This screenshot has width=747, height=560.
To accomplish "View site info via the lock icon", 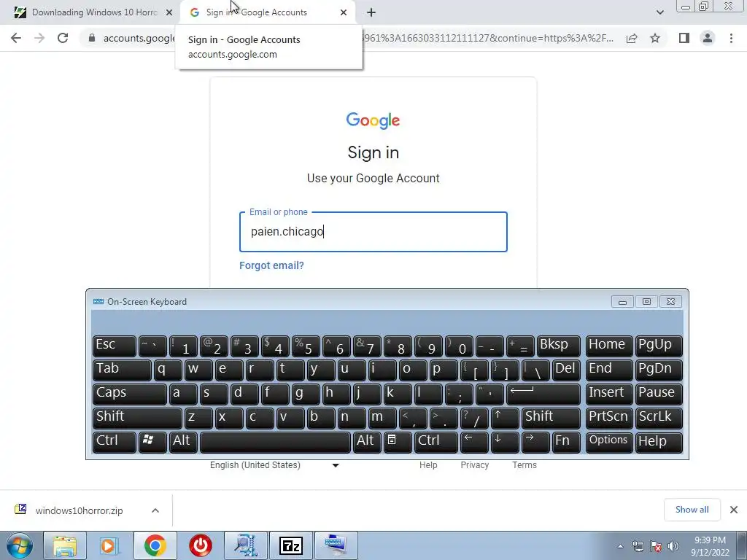I will (x=92, y=38).
